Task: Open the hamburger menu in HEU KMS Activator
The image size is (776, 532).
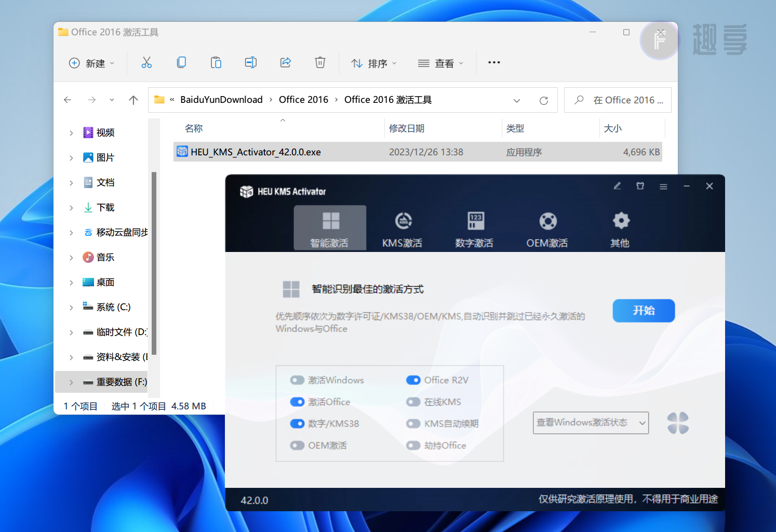Action: tap(663, 187)
